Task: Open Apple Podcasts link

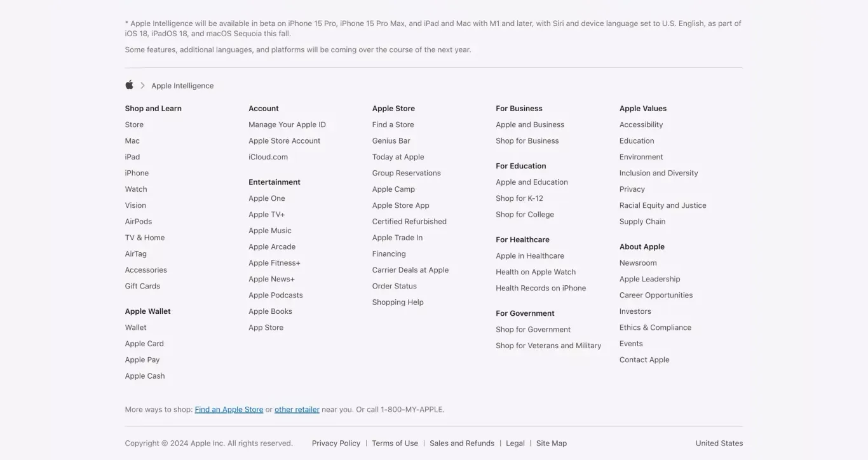Action: [276, 295]
